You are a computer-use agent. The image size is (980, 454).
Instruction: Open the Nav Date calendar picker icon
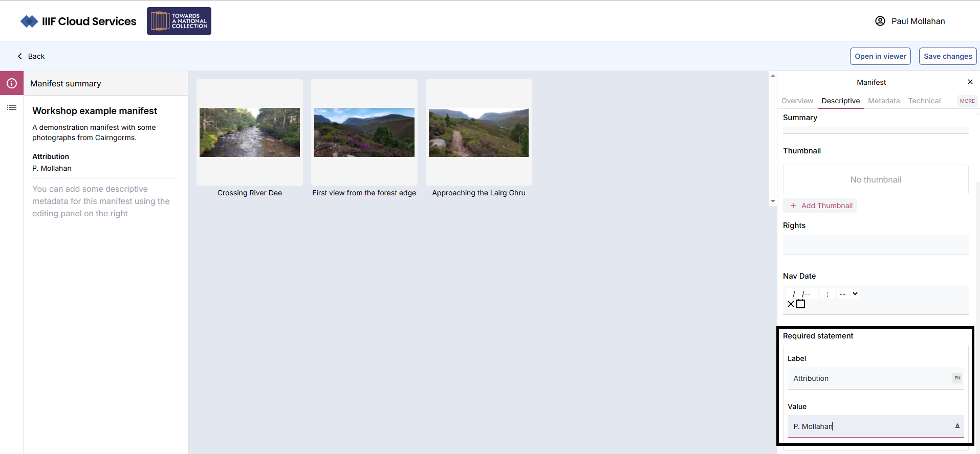click(x=801, y=304)
